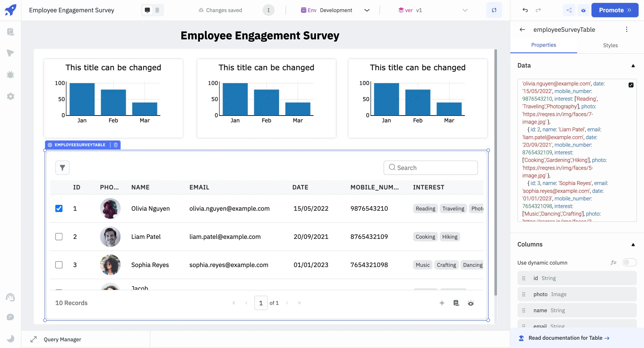Enable the Use dynamic column toggle
Image resolution: width=644 pixels, height=348 pixels.
[x=629, y=263]
